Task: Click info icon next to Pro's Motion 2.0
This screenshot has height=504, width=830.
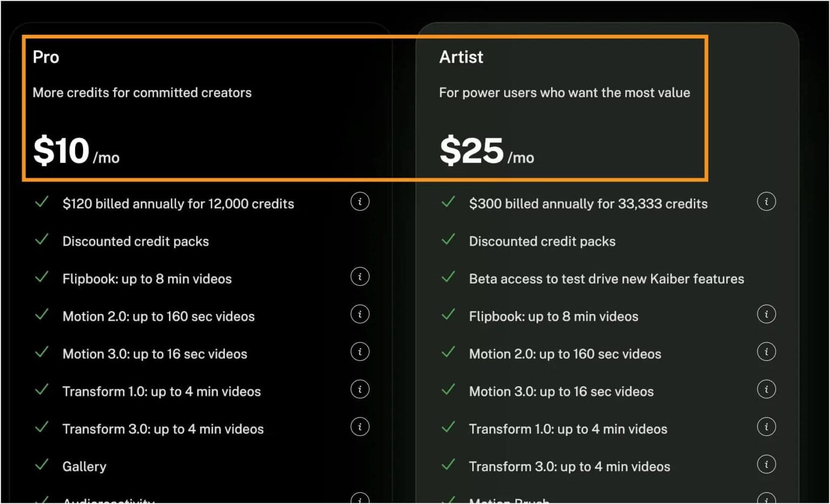Action: click(360, 314)
